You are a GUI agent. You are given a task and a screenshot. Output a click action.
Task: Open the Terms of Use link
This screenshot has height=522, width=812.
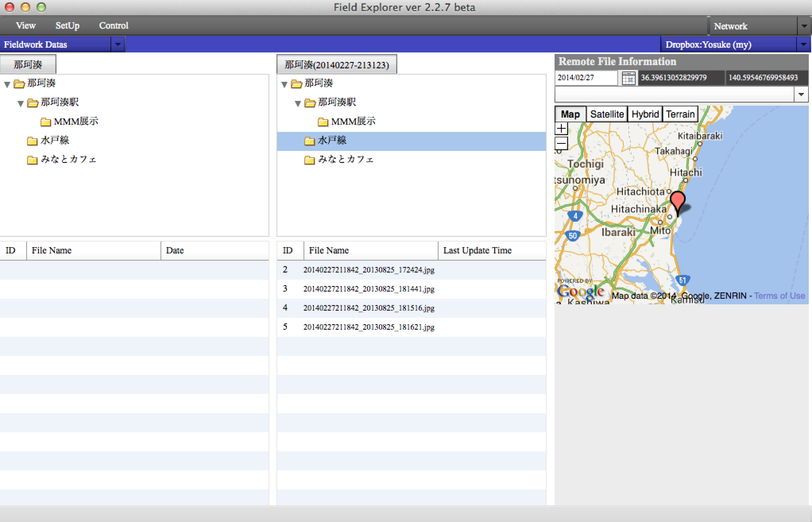click(x=779, y=296)
